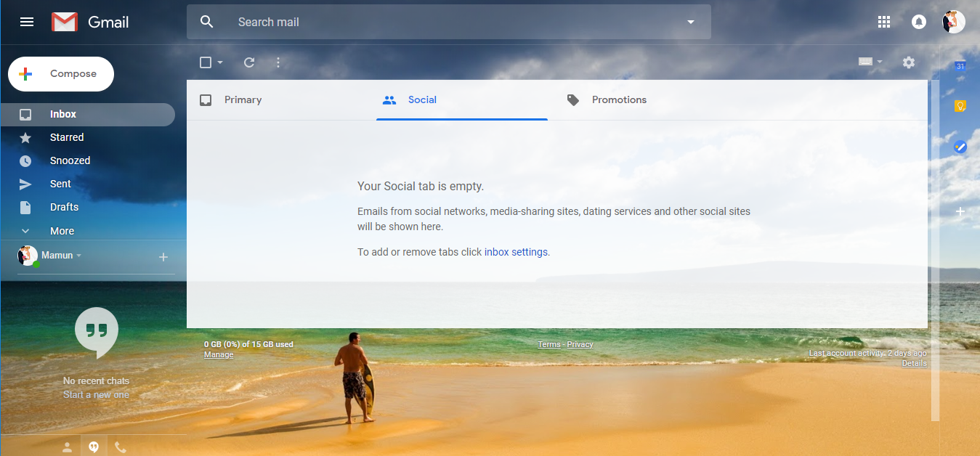Screen dimensions: 980x456
Task: Switch to the Primary tab
Action: [242, 99]
